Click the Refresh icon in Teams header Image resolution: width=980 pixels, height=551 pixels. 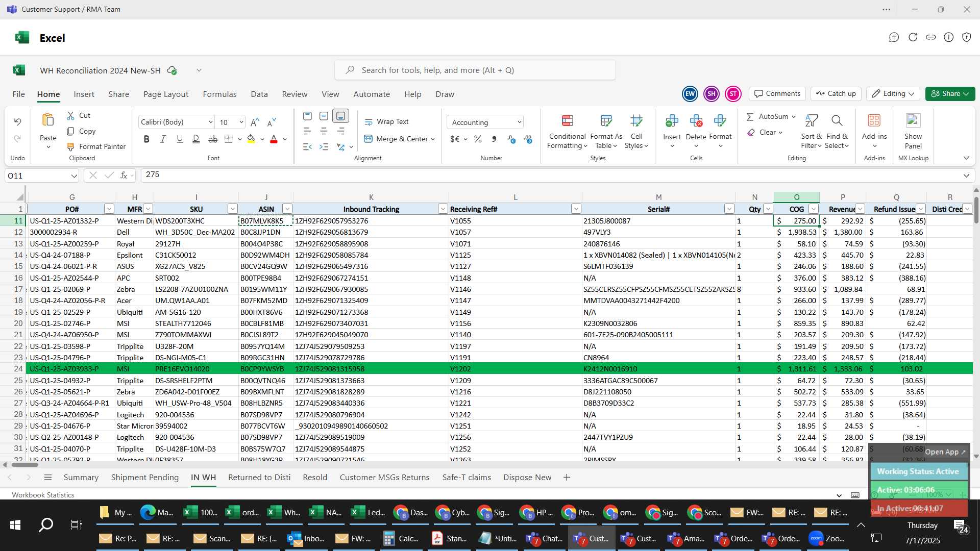click(x=913, y=37)
